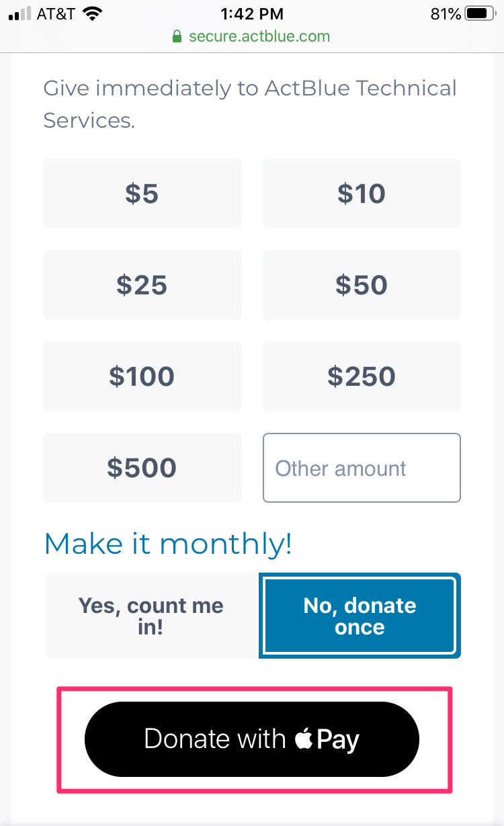Choose the $25 donation amount

[x=142, y=285]
